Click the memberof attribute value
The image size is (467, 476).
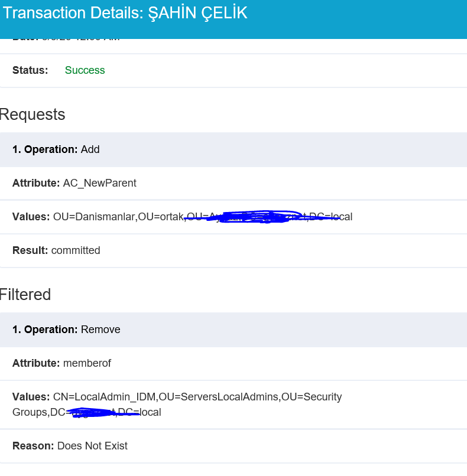(x=87, y=363)
